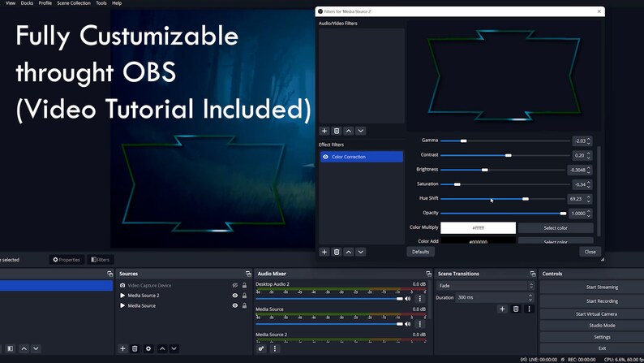Toggle lock on Video Capture Device
Screen dimensions: 644x363
pos(244,285)
